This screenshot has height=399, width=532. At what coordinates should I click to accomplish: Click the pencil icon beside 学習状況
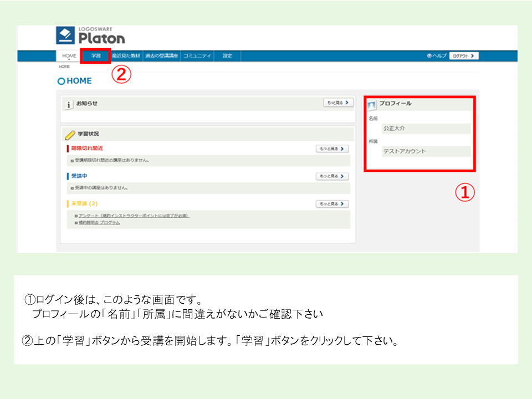point(69,135)
